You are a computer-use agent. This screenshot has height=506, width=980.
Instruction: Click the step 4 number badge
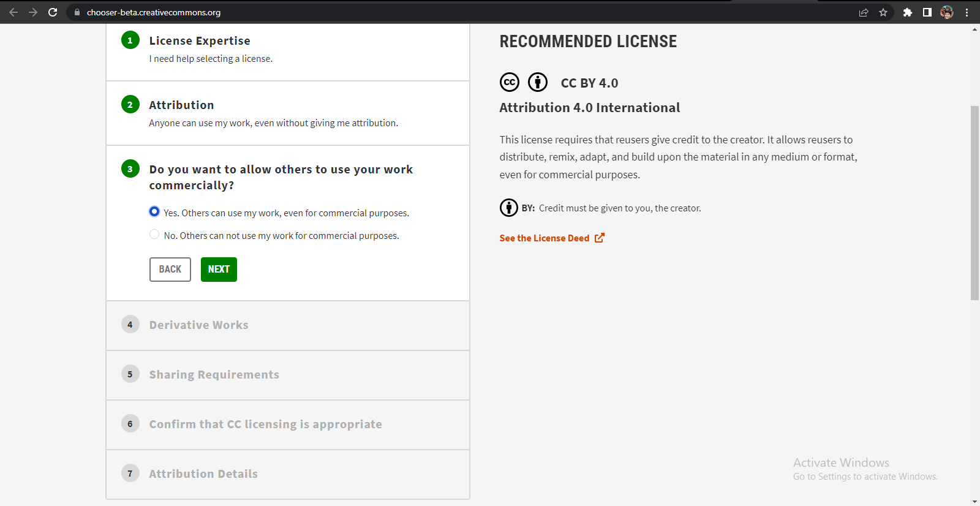[130, 325]
